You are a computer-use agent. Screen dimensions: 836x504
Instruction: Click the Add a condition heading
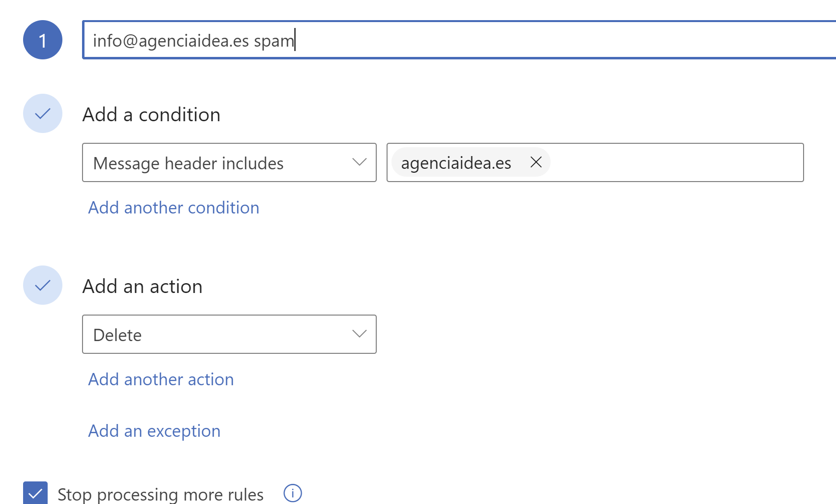pos(151,114)
